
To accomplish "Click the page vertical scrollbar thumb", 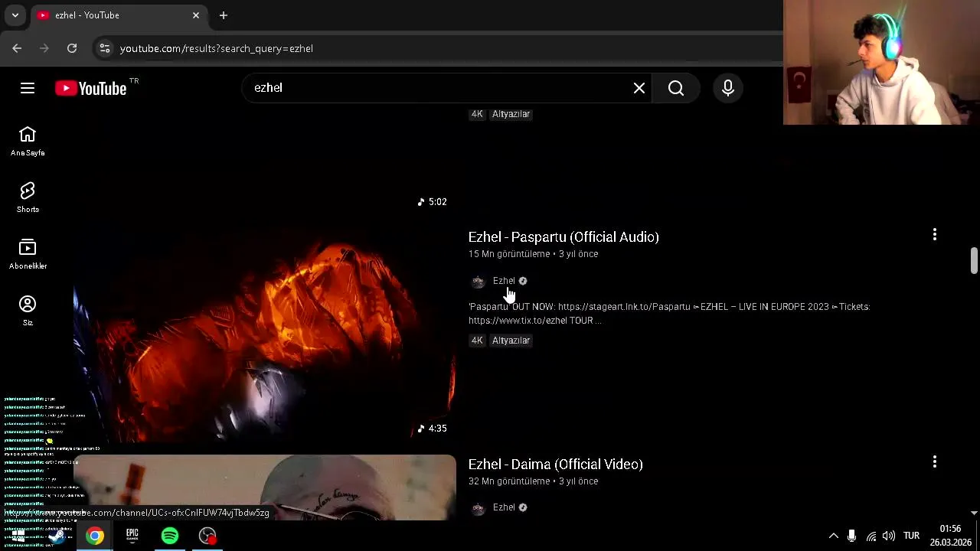I will [974, 260].
